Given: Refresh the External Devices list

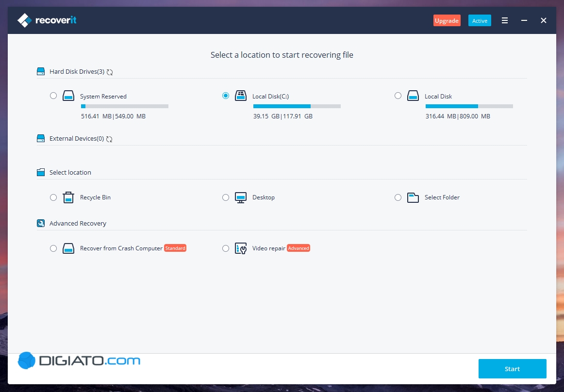Looking at the screenshot, I should pos(109,139).
